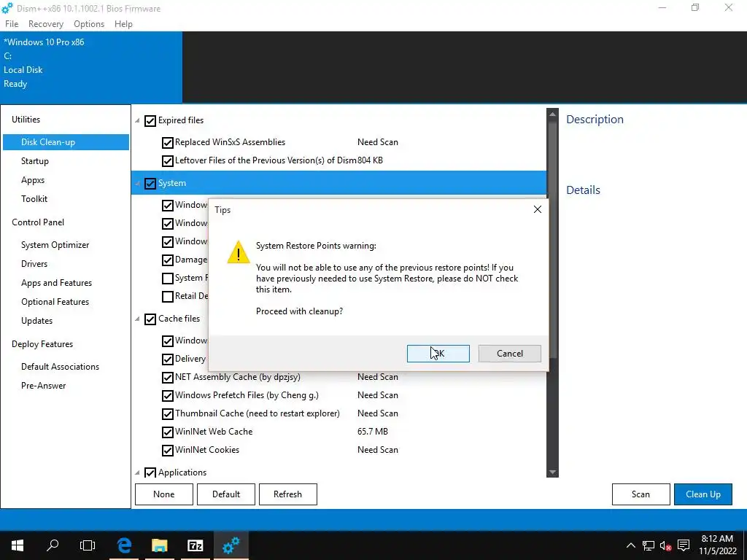The height and width of the screenshot is (560, 747).
Task: Click the yellow warning icon in Tips dialog
Action: (239, 252)
